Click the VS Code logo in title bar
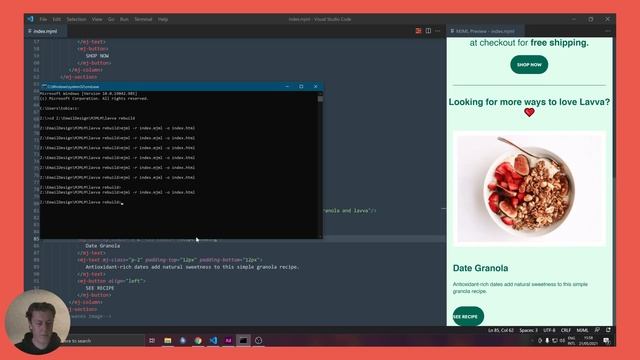The image size is (640, 360). tap(31, 19)
